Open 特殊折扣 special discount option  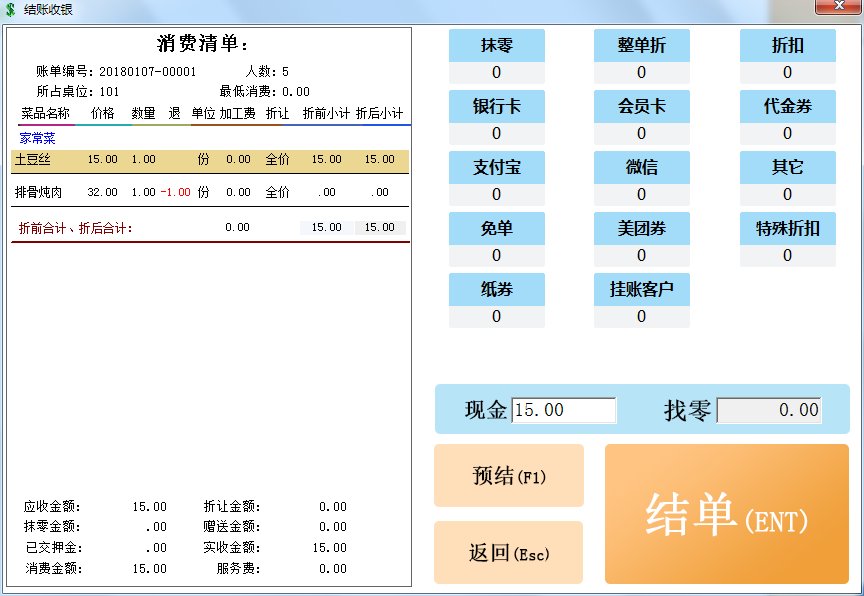(x=787, y=229)
